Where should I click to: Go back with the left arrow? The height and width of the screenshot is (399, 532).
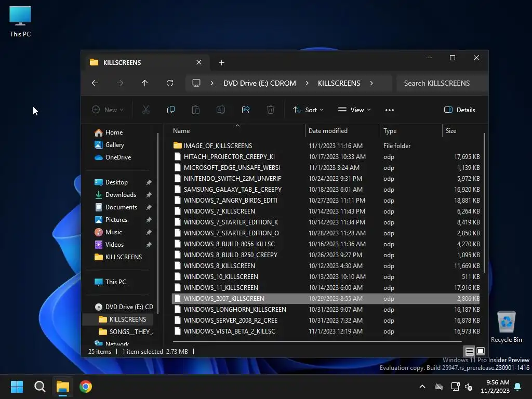point(95,83)
